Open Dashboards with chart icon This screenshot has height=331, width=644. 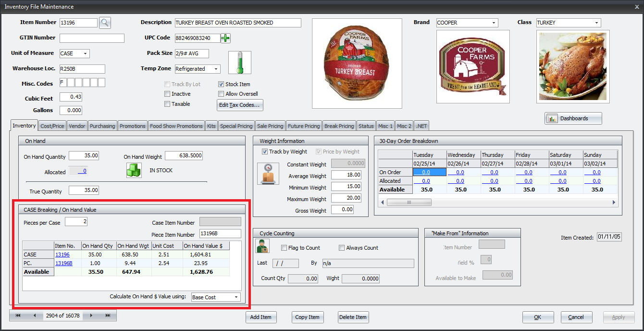pos(573,118)
